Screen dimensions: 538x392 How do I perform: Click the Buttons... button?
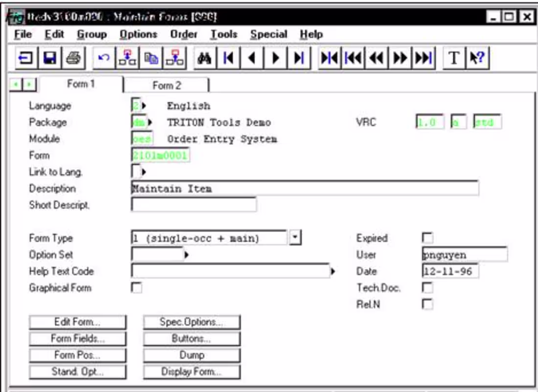tap(191, 339)
